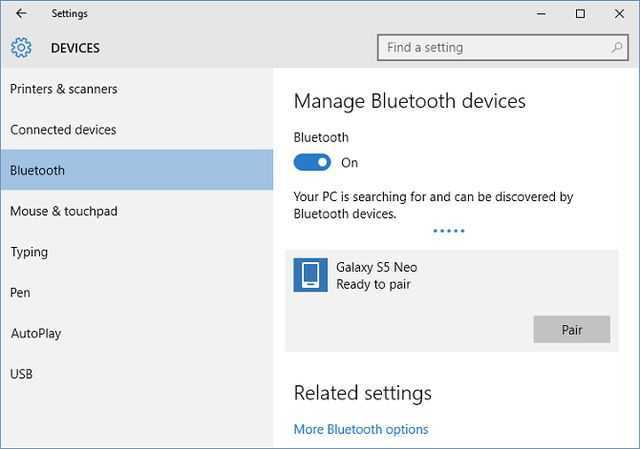640x449 pixels.
Task: Select the Galaxy S5 Neo device entry
Action: point(452,300)
